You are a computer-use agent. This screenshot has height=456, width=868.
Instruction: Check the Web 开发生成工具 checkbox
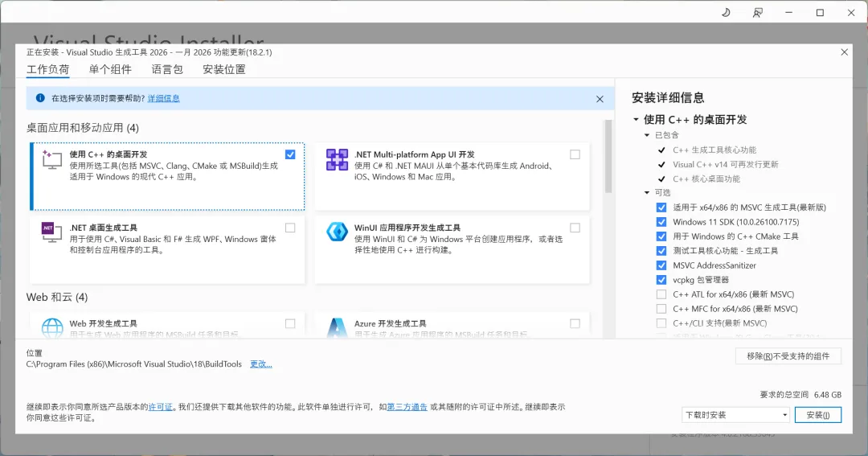coord(290,323)
